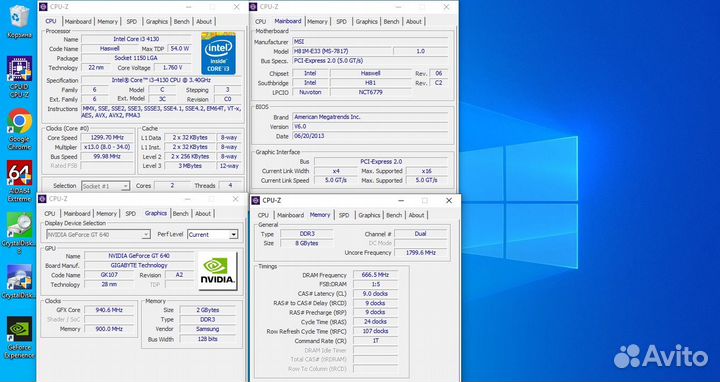Open About tab in Graphics window
This screenshot has width=720, height=382.
point(203,214)
